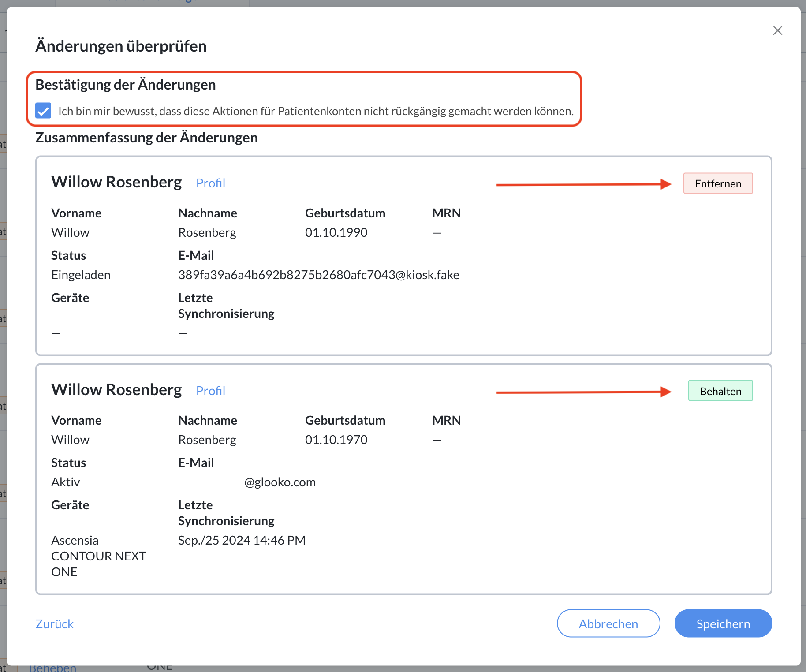This screenshot has height=672, width=806.
Task: Click the Eingeladen status value
Action: (81, 275)
